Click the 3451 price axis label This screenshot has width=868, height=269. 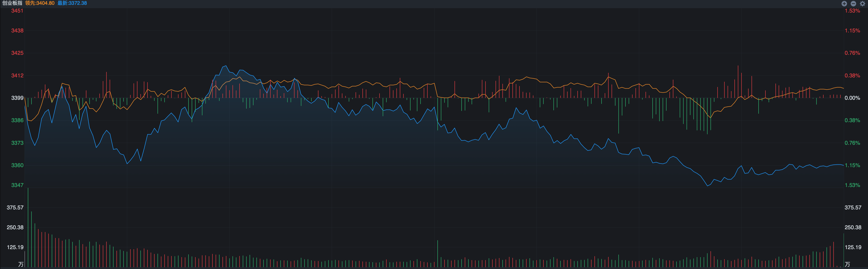pos(18,11)
